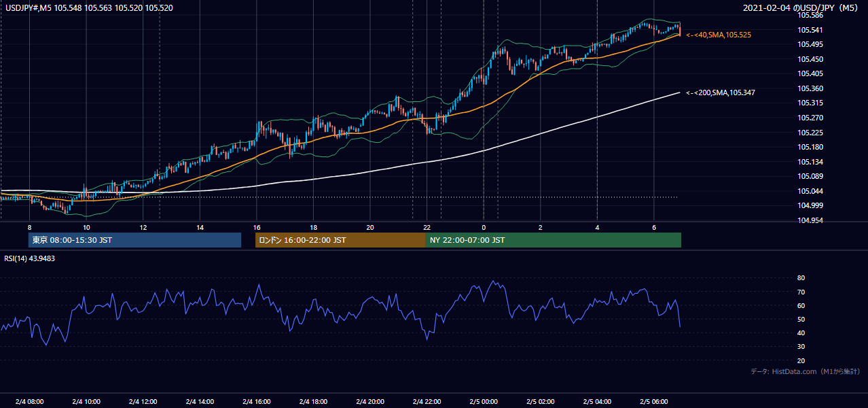Click the 2/5 02:00 date label
868x408 pixels.
click(540, 401)
